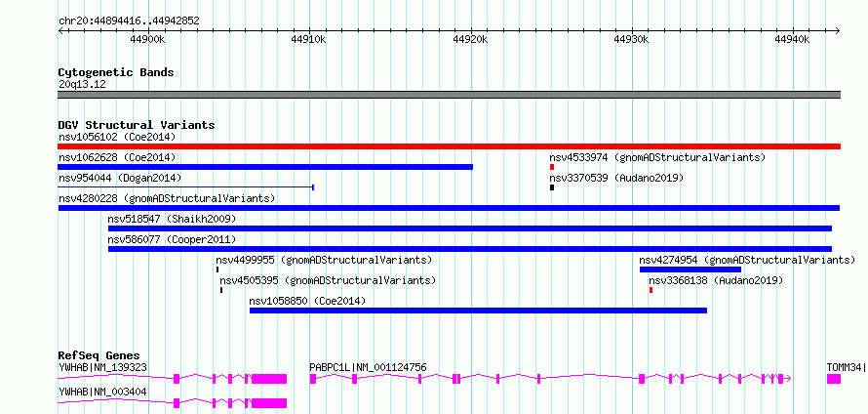Viewport: 868px width, 414px height.
Task: Click the YWHAB|NM_139323 gene label
Action: (x=102, y=367)
